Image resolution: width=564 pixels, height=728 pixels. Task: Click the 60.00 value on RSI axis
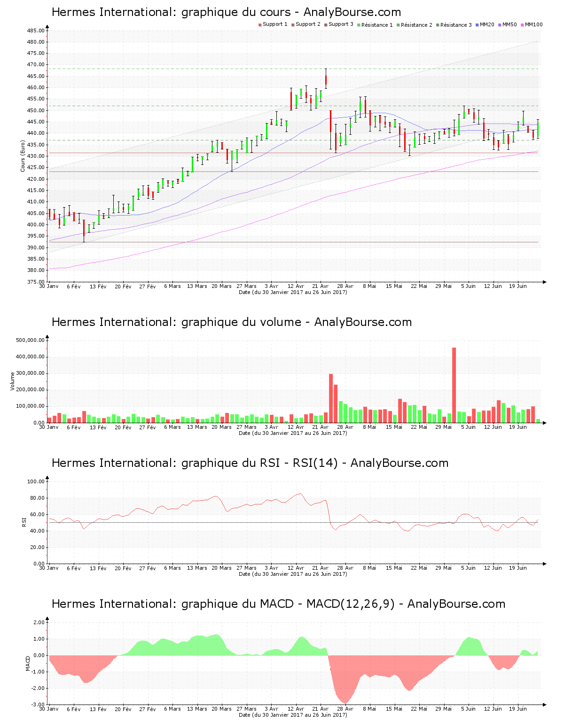39,514
